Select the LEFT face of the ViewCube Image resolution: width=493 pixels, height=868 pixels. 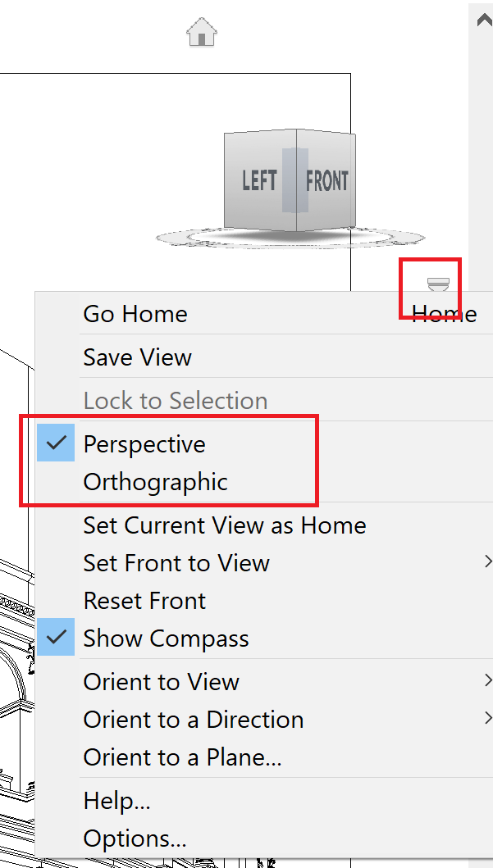pyautogui.click(x=258, y=181)
